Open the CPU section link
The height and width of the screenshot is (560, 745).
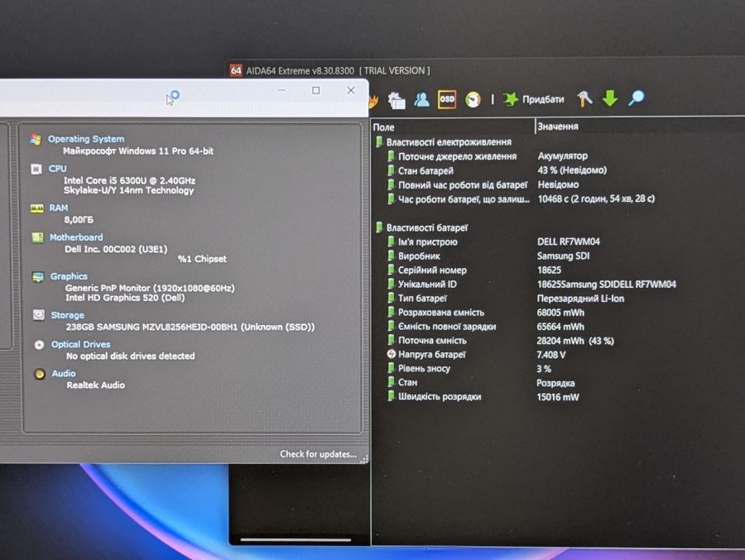(57, 169)
